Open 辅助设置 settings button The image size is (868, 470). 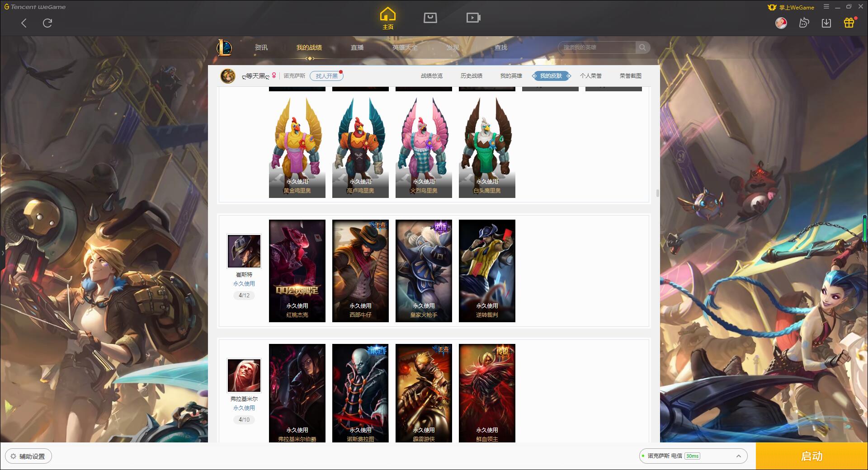point(28,456)
